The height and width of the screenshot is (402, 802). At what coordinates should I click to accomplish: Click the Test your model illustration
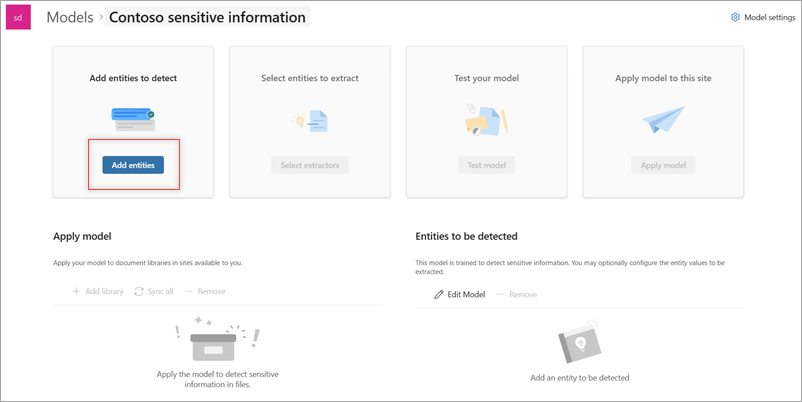(x=487, y=120)
